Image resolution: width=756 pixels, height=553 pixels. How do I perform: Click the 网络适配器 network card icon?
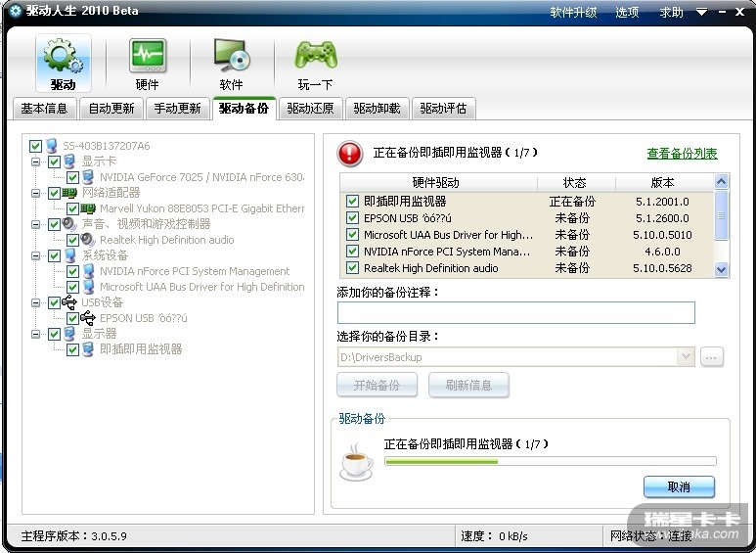pos(69,193)
